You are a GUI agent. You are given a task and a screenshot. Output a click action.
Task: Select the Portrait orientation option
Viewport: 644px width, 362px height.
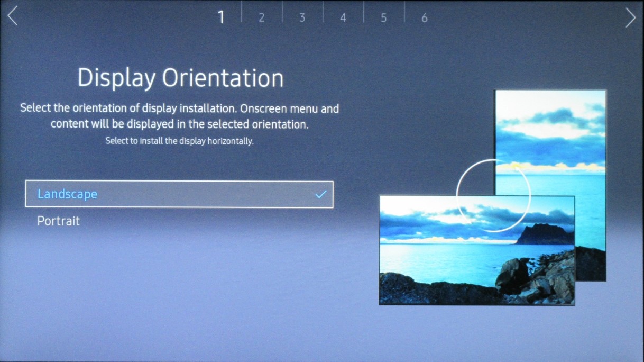click(x=58, y=221)
